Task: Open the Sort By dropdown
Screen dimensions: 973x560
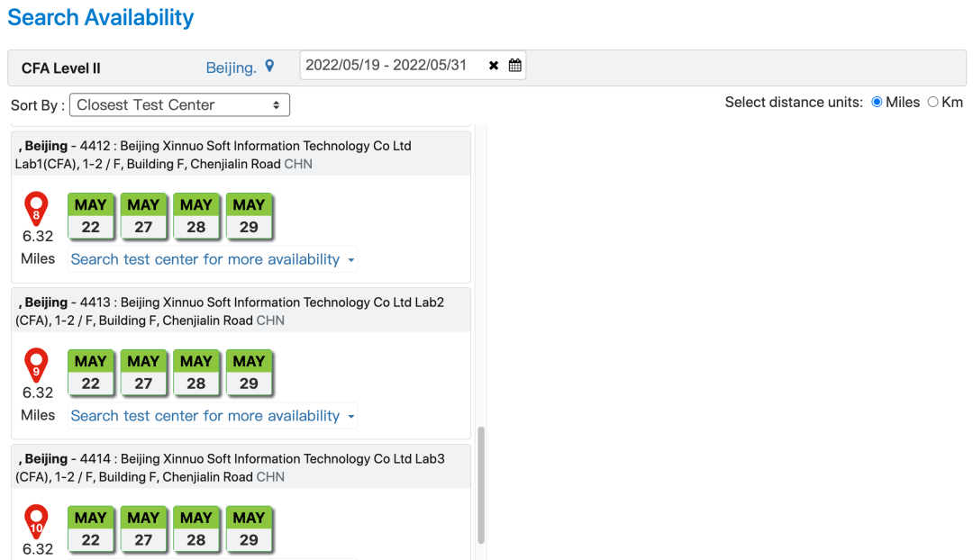Action: coord(179,105)
